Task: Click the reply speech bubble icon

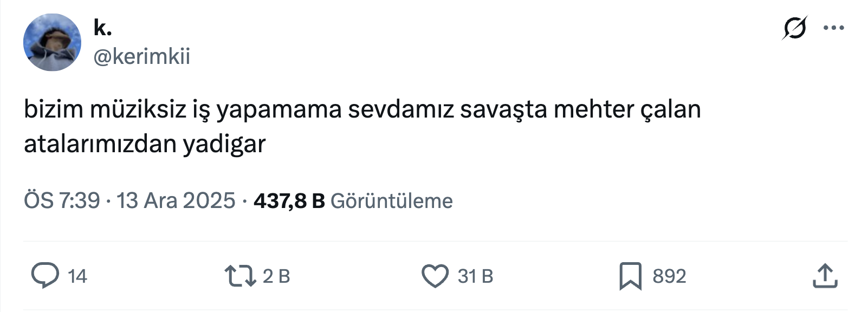Action: [45, 276]
